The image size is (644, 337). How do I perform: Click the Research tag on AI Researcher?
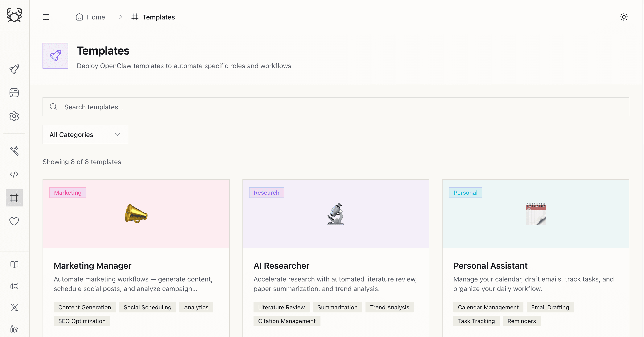(266, 193)
